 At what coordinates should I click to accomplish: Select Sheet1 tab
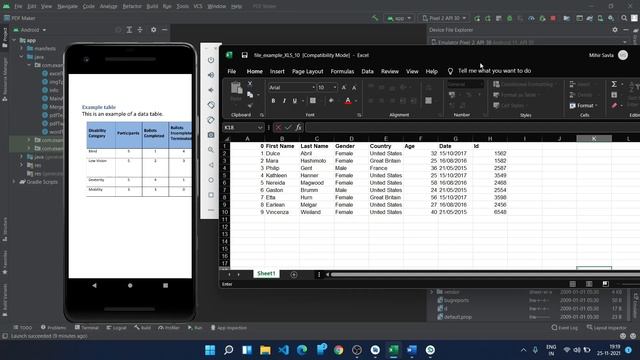266,273
